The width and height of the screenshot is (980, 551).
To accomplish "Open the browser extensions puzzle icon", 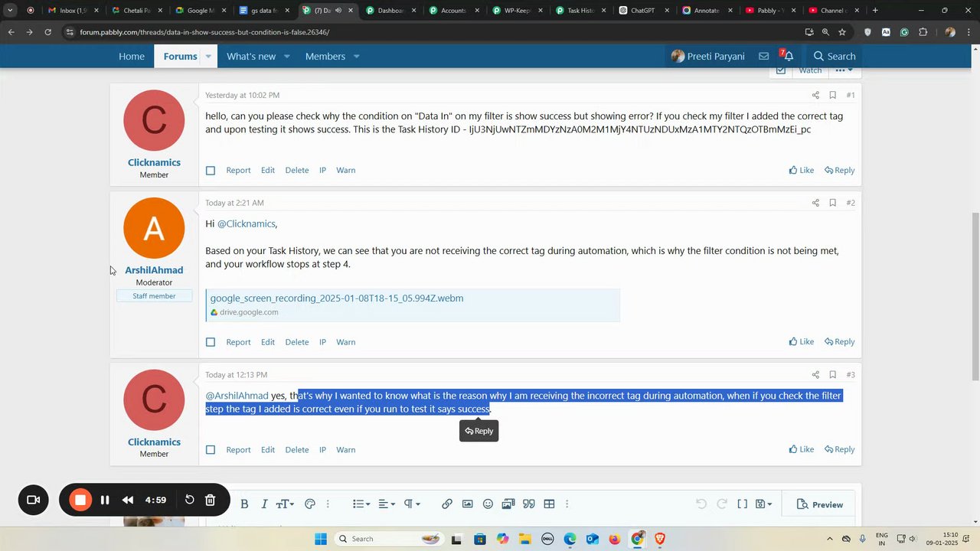I will pos(923,32).
